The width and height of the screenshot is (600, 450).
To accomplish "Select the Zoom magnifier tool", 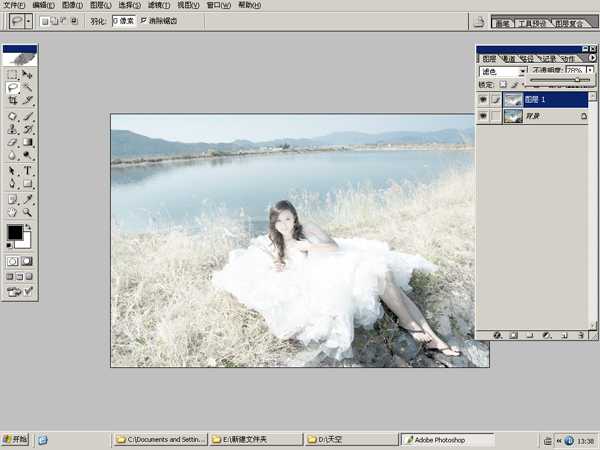I will pos(28,212).
